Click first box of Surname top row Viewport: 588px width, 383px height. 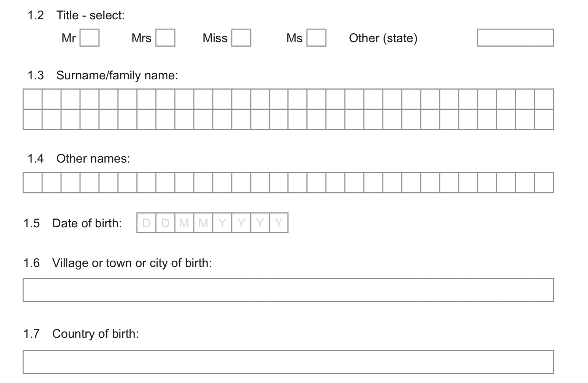pos(33,99)
